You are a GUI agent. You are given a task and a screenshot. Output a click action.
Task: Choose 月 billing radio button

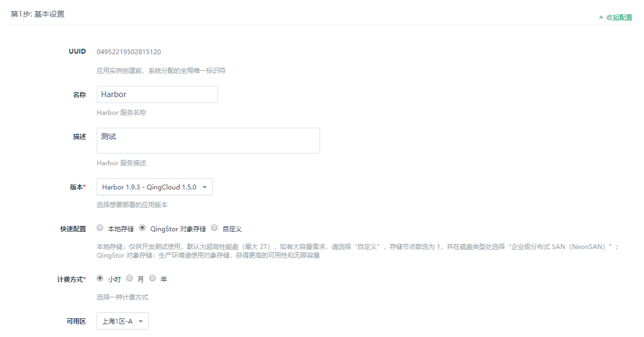(129, 279)
